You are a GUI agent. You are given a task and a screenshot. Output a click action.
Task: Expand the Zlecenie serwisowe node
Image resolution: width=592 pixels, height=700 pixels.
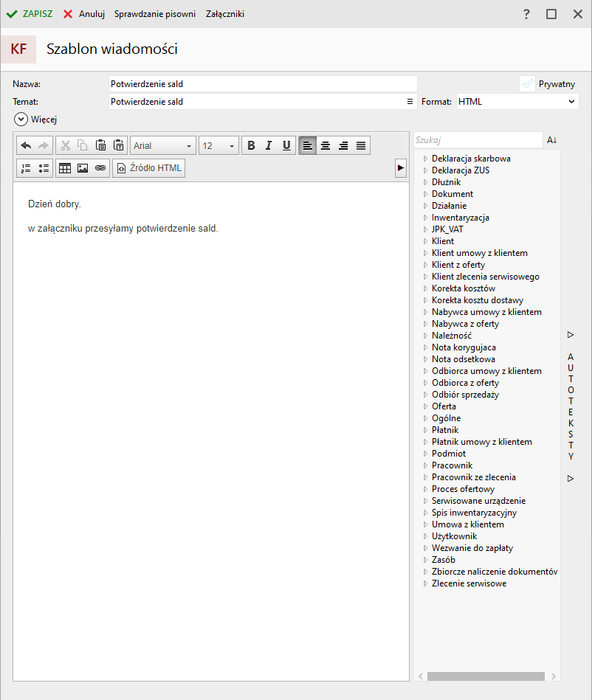[x=425, y=583]
